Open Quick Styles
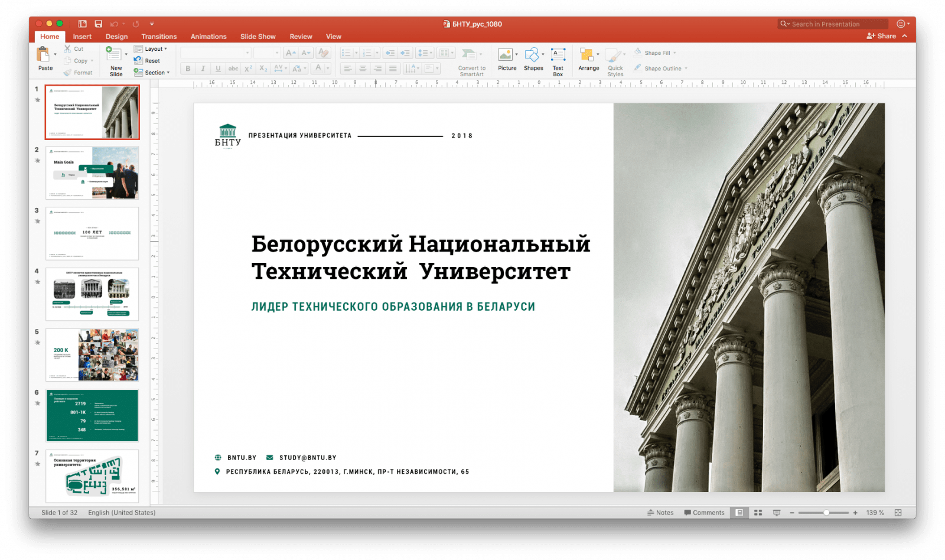Screen dimensions: 945x560 pyautogui.click(x=615, y=61)
